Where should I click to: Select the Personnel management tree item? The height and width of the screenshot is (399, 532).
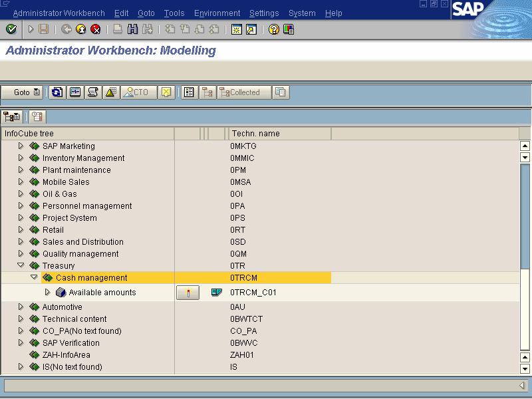87,206
